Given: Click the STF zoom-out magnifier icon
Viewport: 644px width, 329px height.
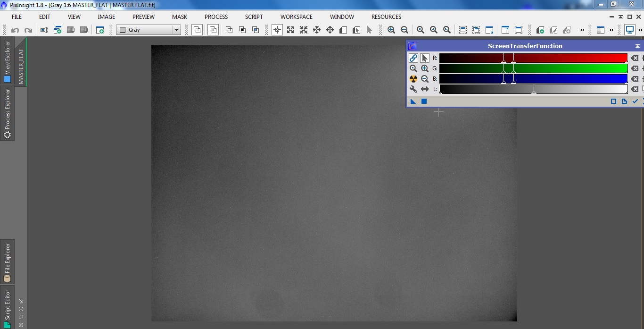Looking at the screenshot, I should [425, 79].
